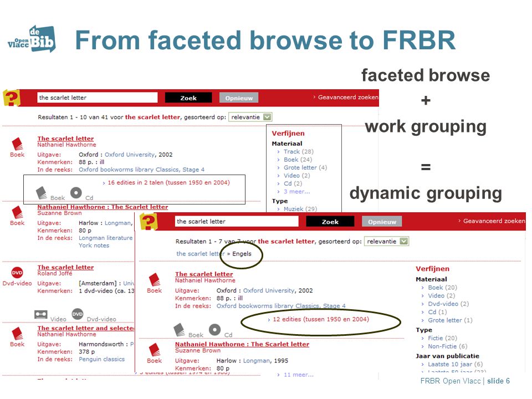The image size is (532, 399).
Task: Click grey Dvd-video icon under Roland Joffé result
Action: (78, 314)
